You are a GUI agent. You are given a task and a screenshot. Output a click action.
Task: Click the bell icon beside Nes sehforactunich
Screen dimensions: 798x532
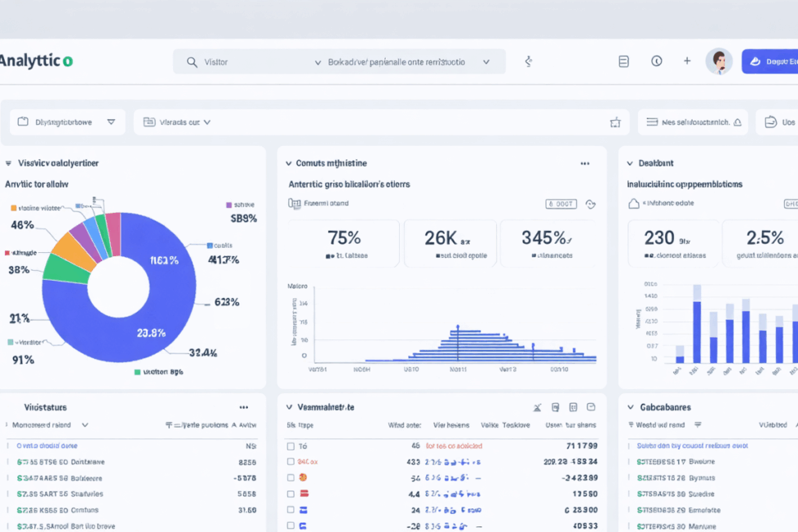(738, 122)
